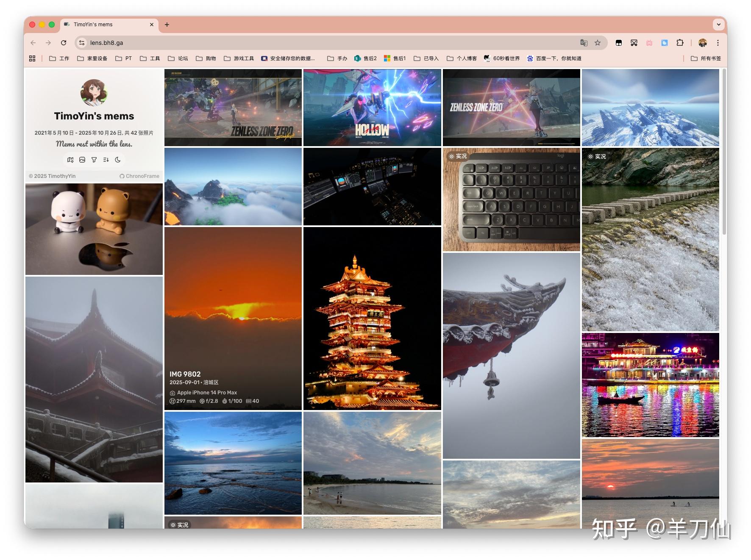Viewport: 751px width, 560px height.
Task: Open the airplane cockpit photo
Action: click(x=372, y=186)
